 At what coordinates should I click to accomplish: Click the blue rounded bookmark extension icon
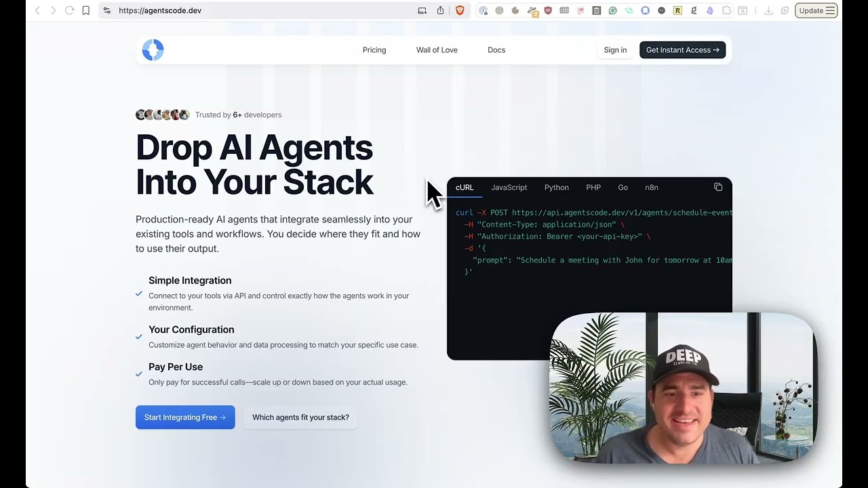pyautogui.click(x=645, y=10)
